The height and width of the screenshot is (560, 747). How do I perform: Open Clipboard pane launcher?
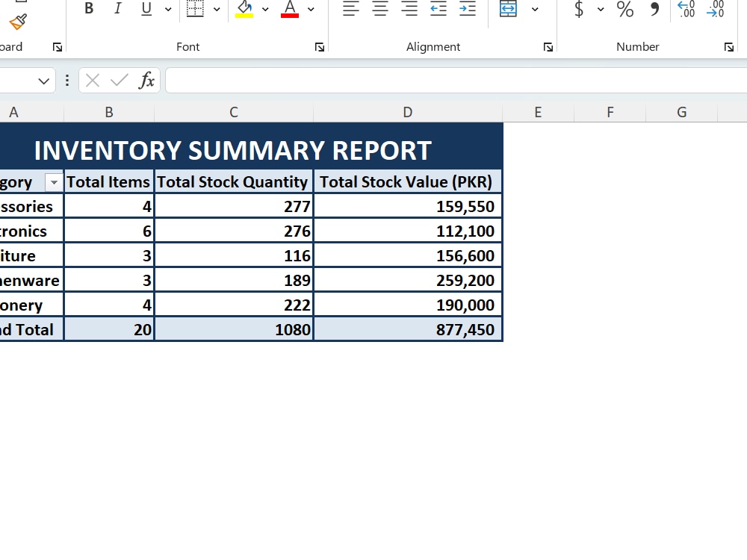coord(58,46)
